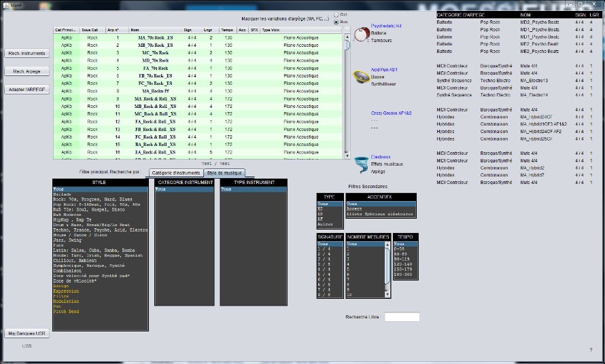Screen dimensions: 605x364
Task: Select row MA_Rockn Pf
Action: pos(198,91)
